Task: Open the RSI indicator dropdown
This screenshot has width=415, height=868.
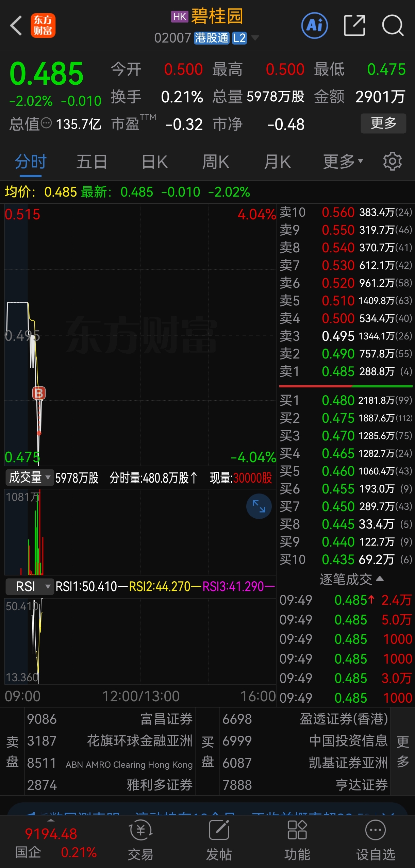Action: 30,586
